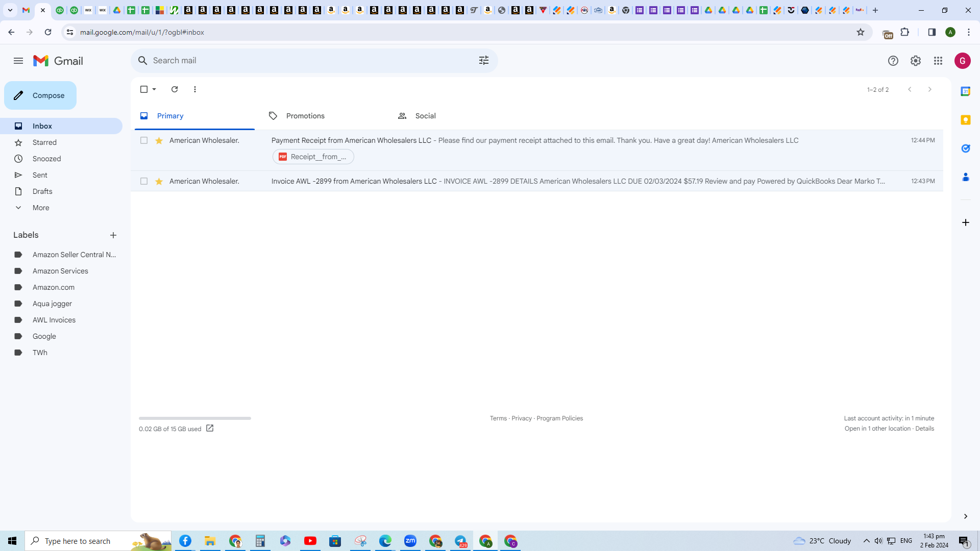Open the Program Policies link
Viewport: 980px width, 551px height.
[x=559, y=418]
